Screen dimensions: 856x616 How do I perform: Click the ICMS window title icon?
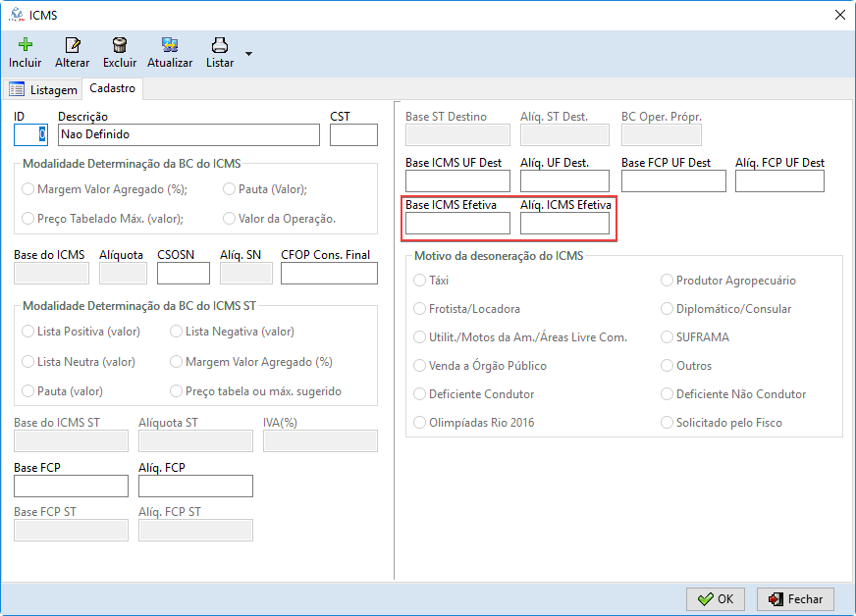coord(15,14)
